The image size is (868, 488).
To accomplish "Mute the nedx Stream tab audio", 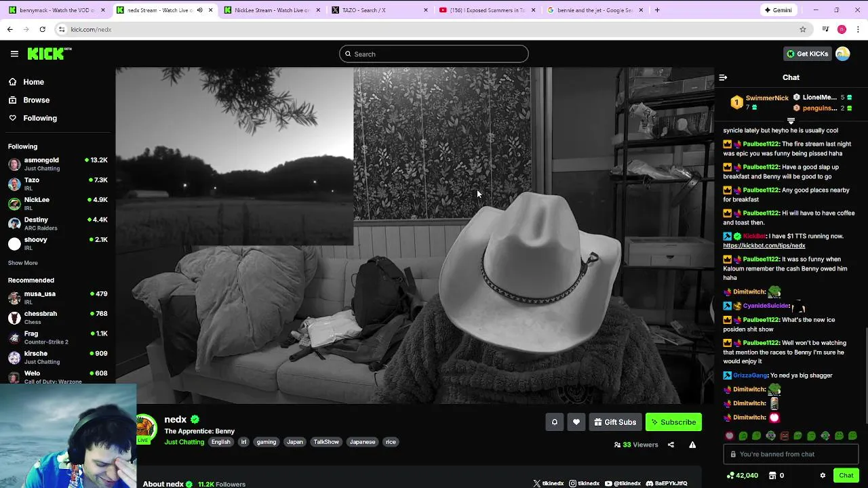I will tap(199, 10).
